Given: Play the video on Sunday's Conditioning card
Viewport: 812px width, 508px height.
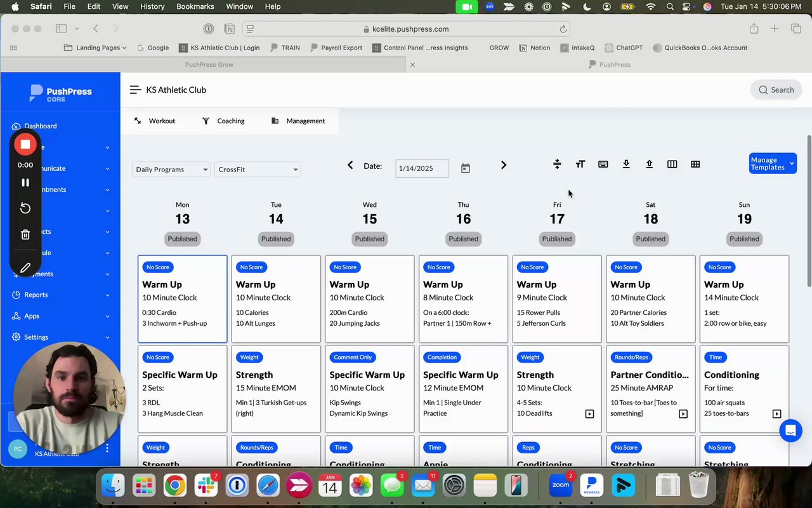Looking at the screenshot, I should tap(776, 414).
